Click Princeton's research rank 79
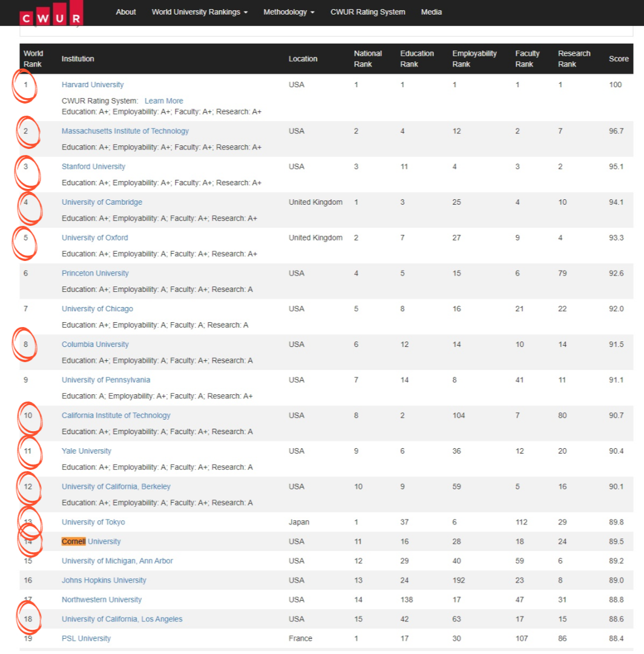This screenshot has width=644, height=654. click(x=562, y=273)
